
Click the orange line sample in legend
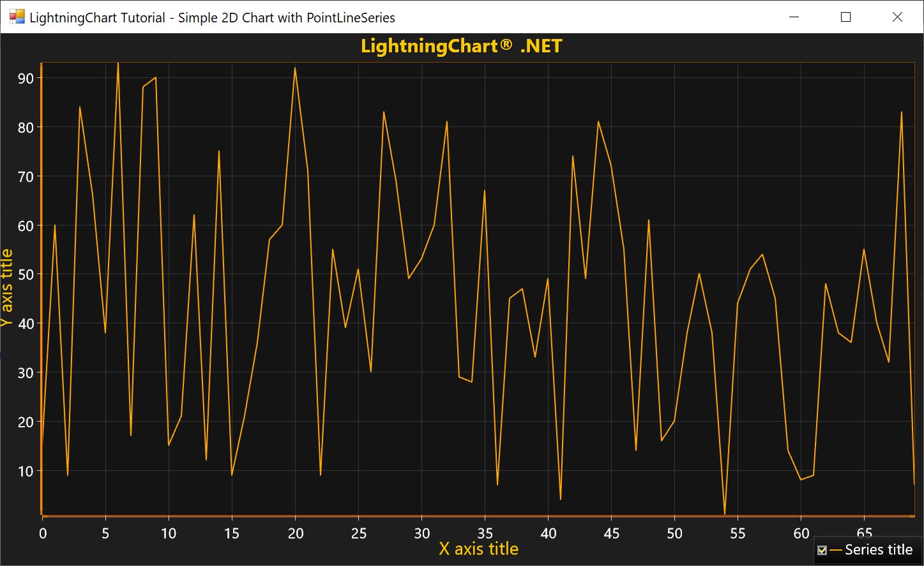click(835, 550)
